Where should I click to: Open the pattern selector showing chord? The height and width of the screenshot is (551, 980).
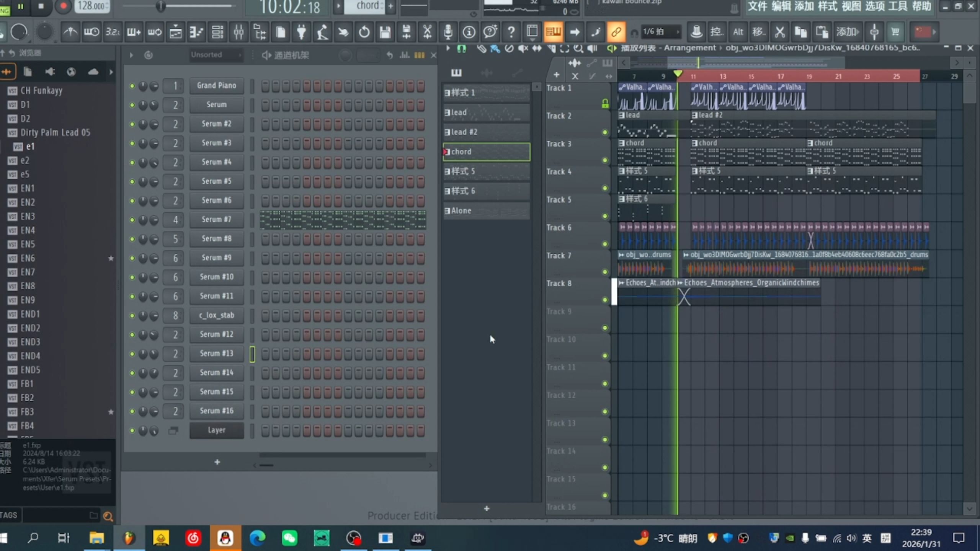coord(364,6)
